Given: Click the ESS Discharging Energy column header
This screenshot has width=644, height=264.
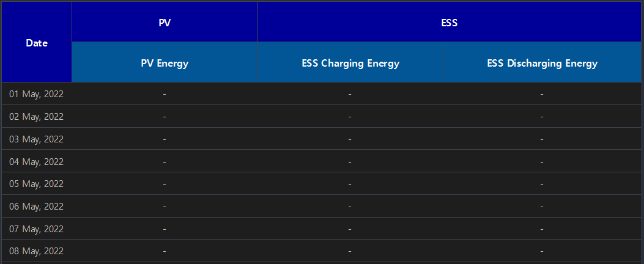Looking at the screenshot, I should click(542, 62).
